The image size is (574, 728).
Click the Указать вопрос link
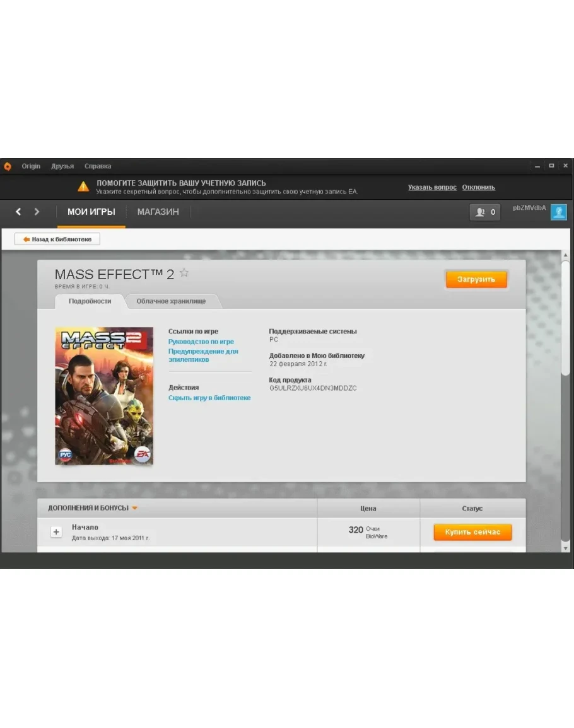point(432,187)
